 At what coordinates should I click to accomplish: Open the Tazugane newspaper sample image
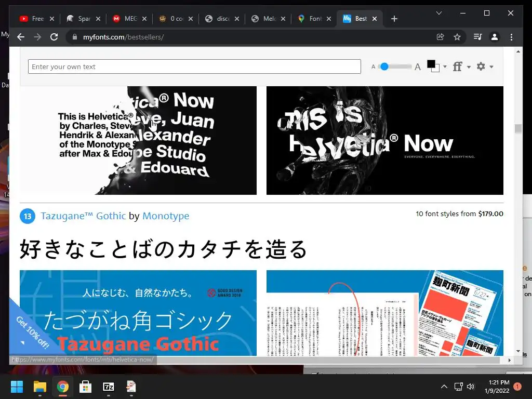[385, 313]
